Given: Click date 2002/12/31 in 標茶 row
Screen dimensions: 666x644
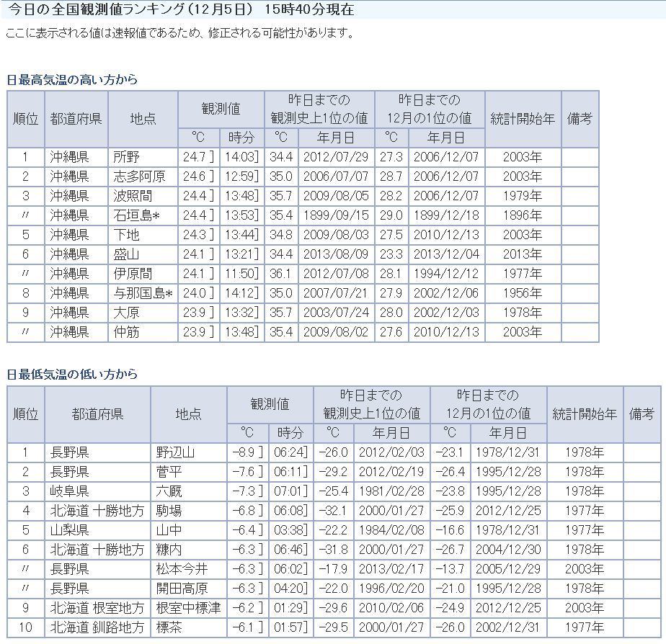Looking at the screenshot, I should click(508, 627).
